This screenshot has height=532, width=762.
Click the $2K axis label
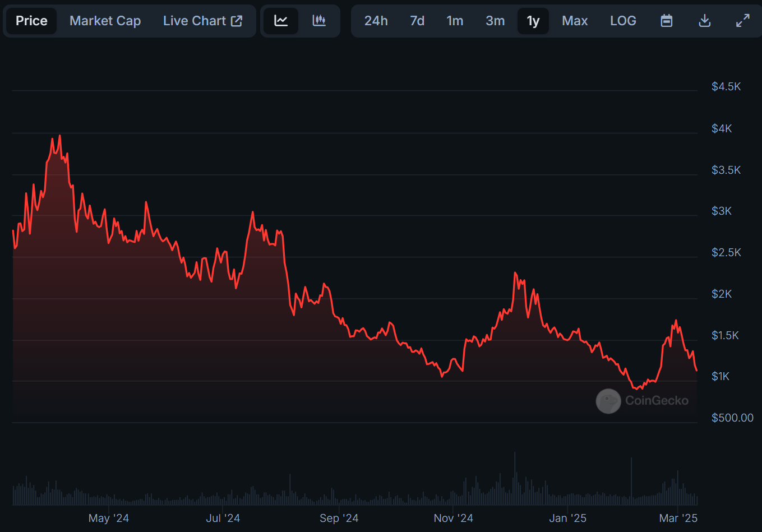(722, 294)
